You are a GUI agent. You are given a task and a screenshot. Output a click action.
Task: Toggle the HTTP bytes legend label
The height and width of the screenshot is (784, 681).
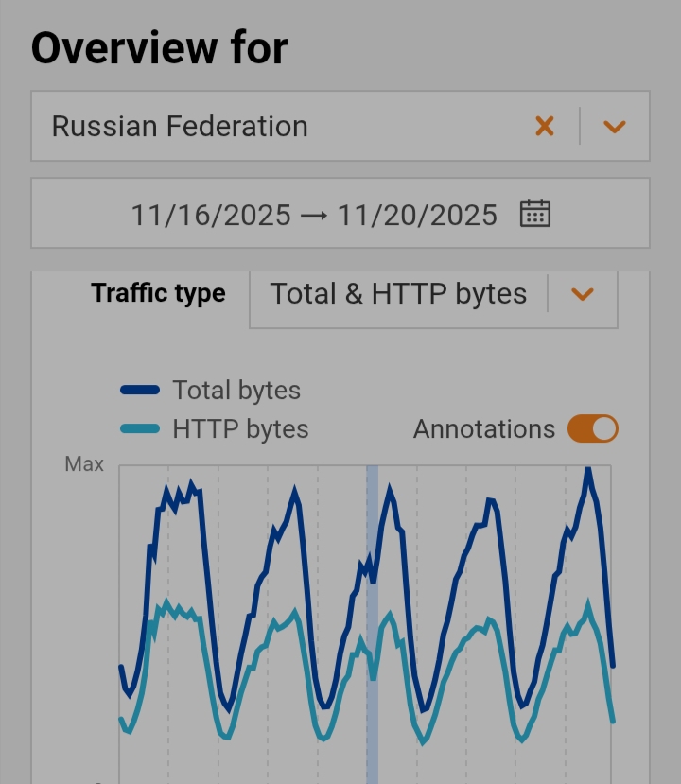tap(240, 428)
